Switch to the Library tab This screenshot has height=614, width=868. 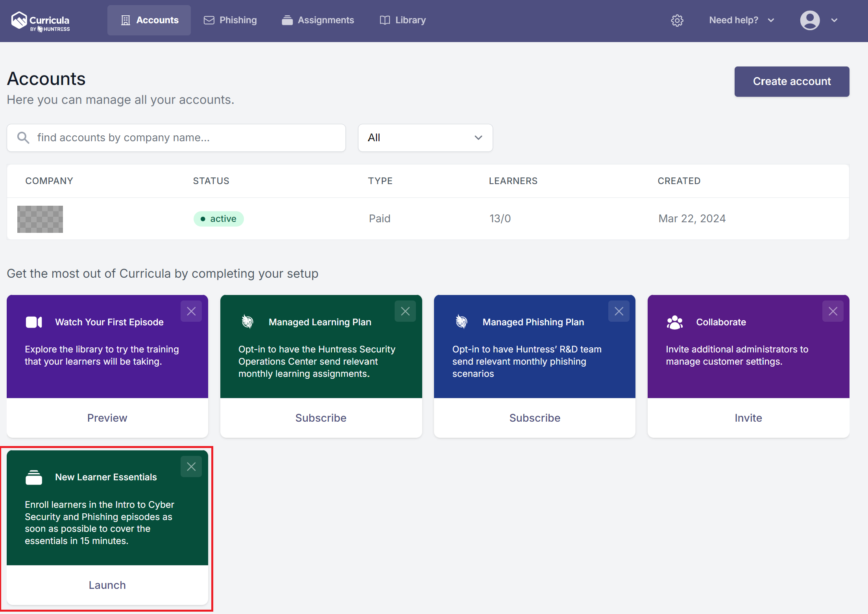coord(403,20)
